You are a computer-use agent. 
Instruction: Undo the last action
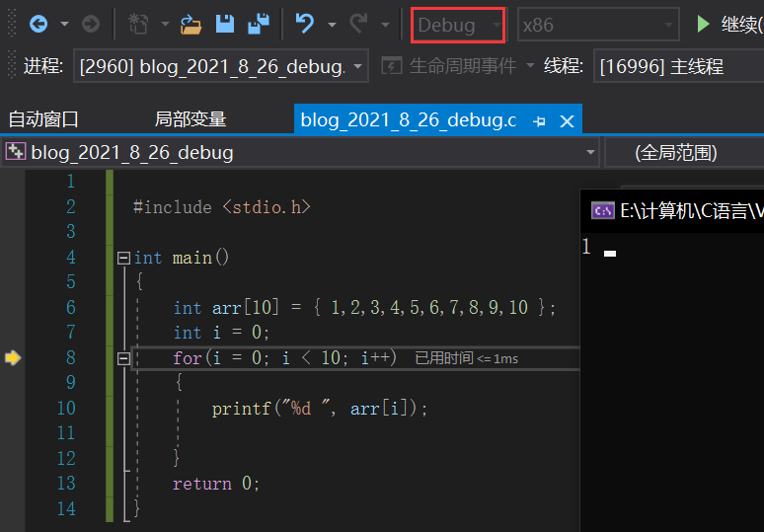(x=305, y=23)
